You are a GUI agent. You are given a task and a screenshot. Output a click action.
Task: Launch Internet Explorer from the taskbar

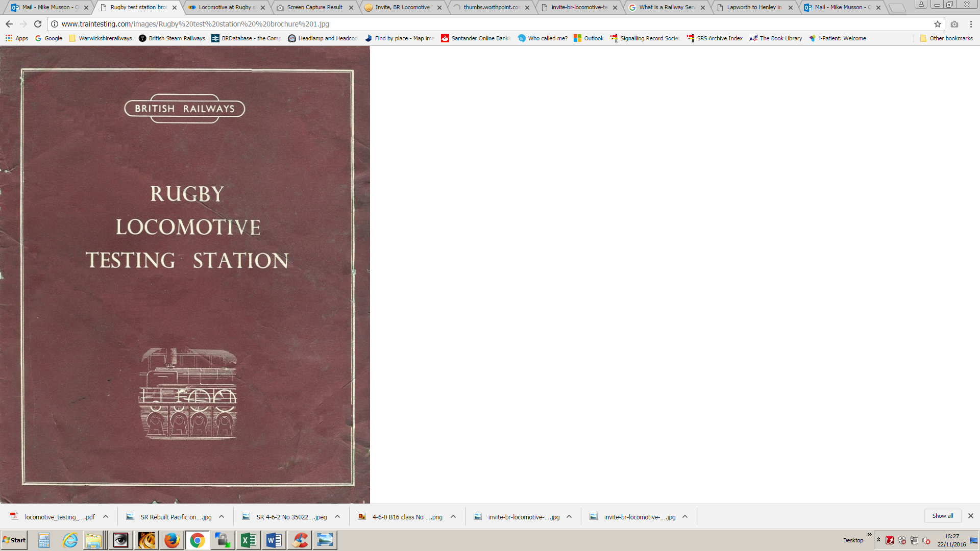(70, 540)
